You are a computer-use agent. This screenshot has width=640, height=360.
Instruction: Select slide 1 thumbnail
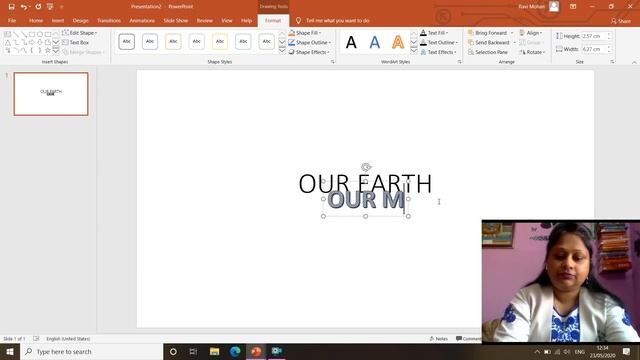point(51,94)
